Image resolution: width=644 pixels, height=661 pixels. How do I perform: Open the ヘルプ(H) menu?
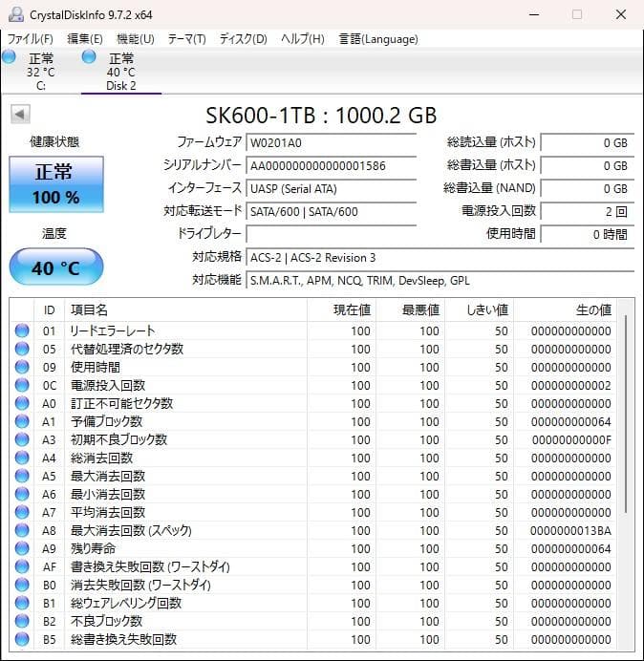[303, 39]
